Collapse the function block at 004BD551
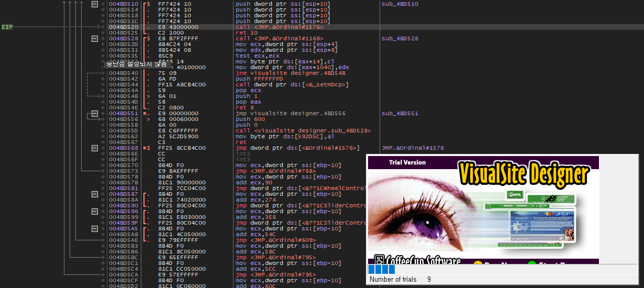This screenshot has height=288, width=644. pyautogui.click(x=95, y=113)
